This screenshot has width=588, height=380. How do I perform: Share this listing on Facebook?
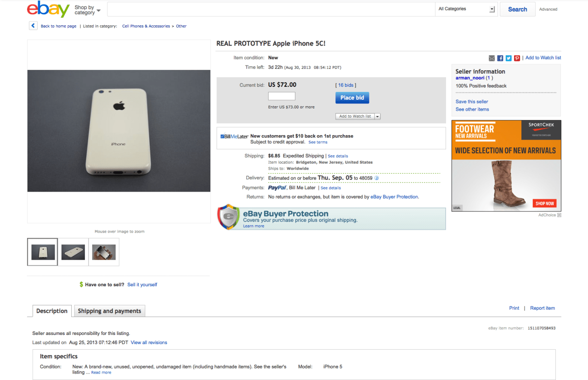click(500, 58)
